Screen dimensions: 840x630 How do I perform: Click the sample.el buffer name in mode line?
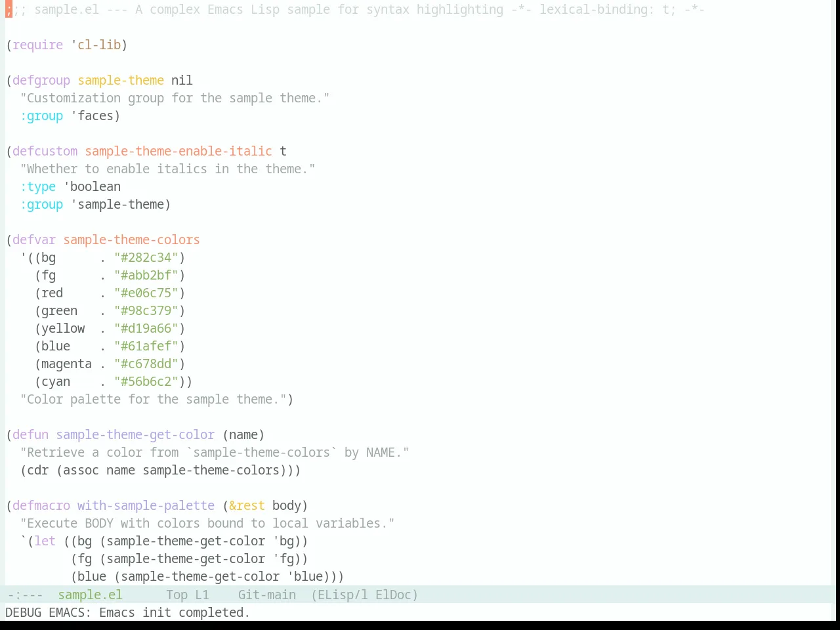pyautogui.click(x=90, y=595)
